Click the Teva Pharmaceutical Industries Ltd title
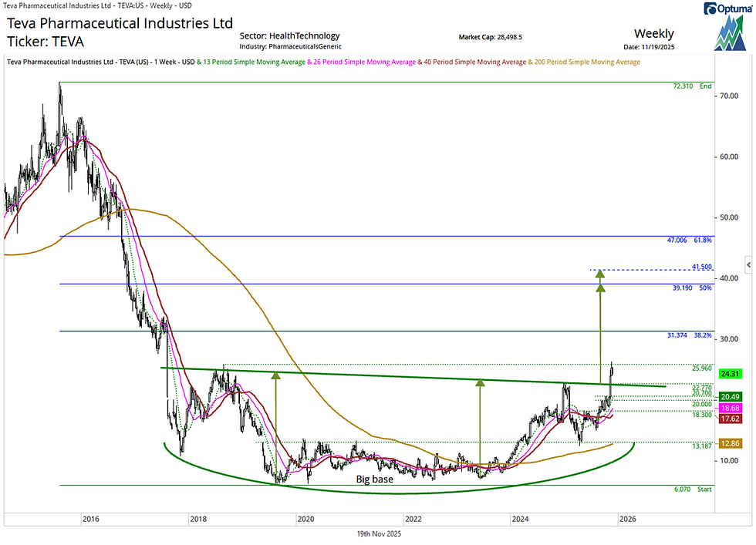This screenshot has height=545, width=756. tap(120, 23)
